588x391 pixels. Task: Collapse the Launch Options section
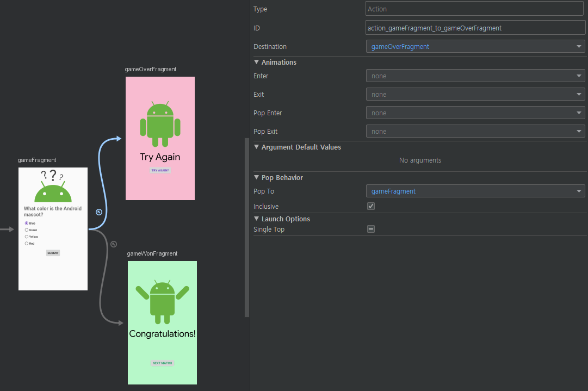(x=257, y=219)
